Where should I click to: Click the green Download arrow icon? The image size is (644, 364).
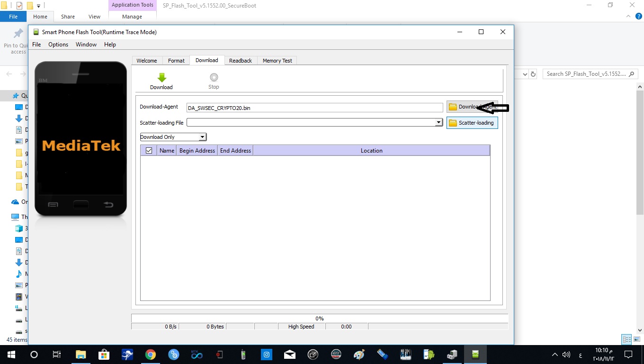(x=161, y=78)
